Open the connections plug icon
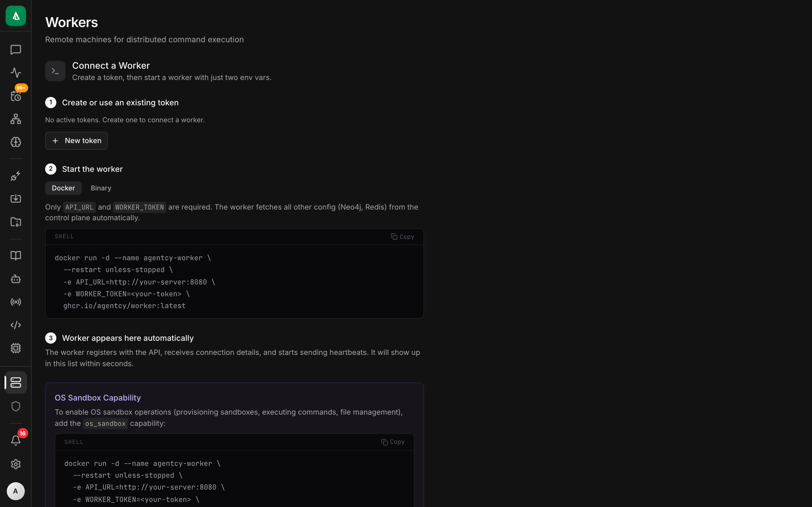 coord(16,176)
